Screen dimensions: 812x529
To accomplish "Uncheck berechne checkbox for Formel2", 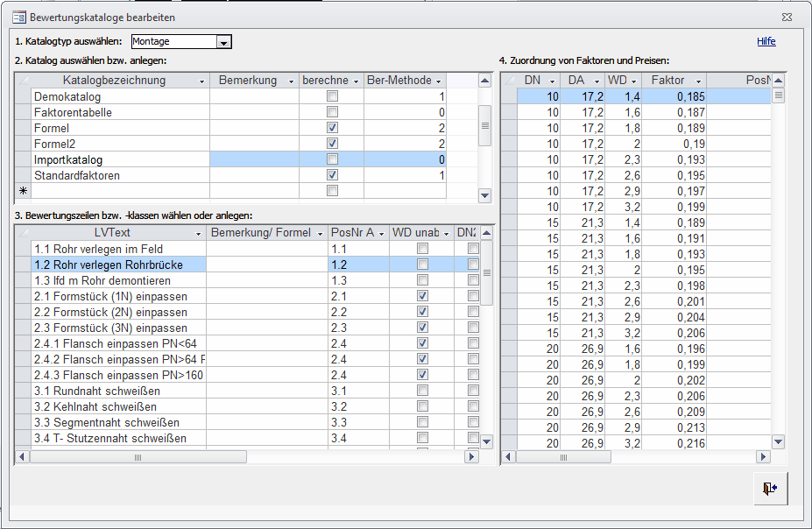I will click(x=332, y=144).
